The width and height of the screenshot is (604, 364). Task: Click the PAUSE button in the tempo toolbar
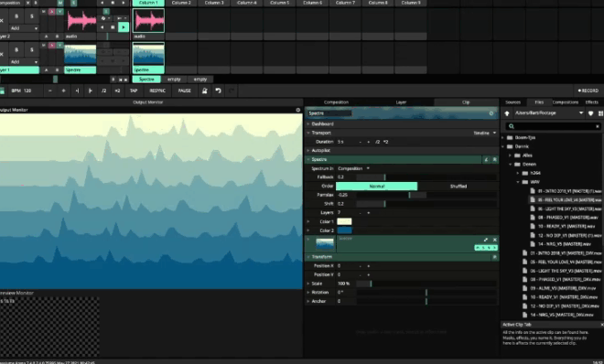tap(184, 91)
